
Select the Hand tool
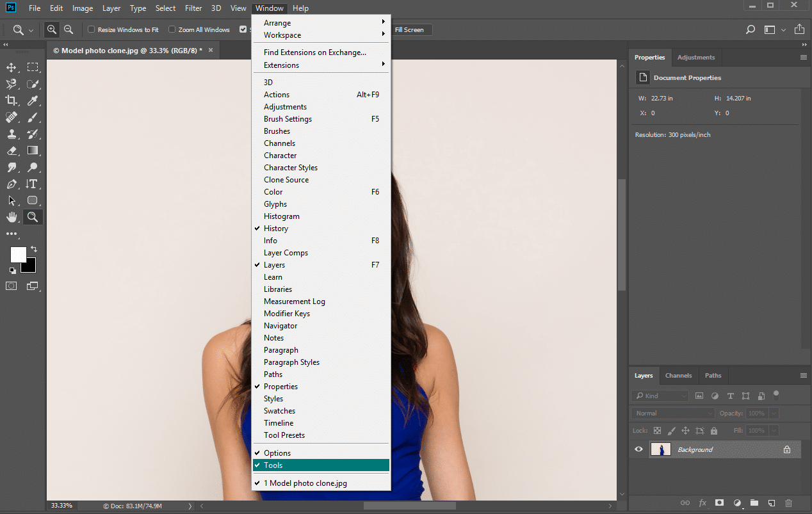(x=12, y=216)
